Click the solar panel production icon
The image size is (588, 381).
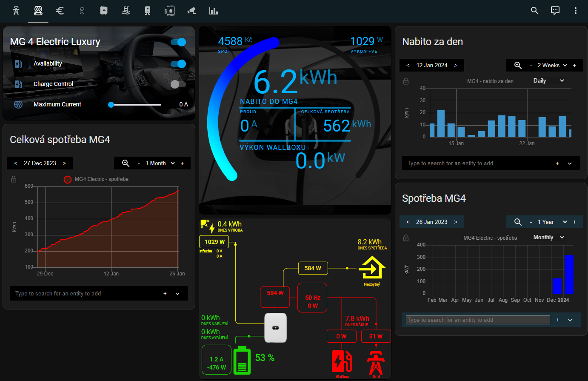point(207,226)
